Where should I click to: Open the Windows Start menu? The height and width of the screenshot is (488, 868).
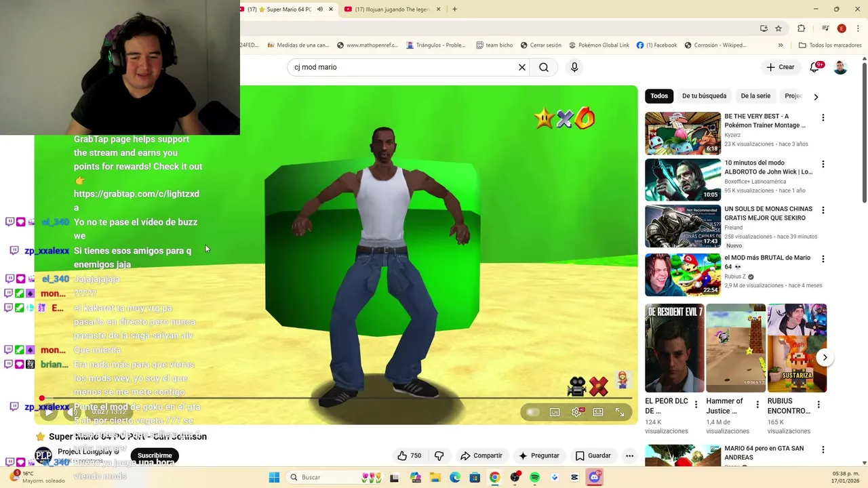point(274,477)
